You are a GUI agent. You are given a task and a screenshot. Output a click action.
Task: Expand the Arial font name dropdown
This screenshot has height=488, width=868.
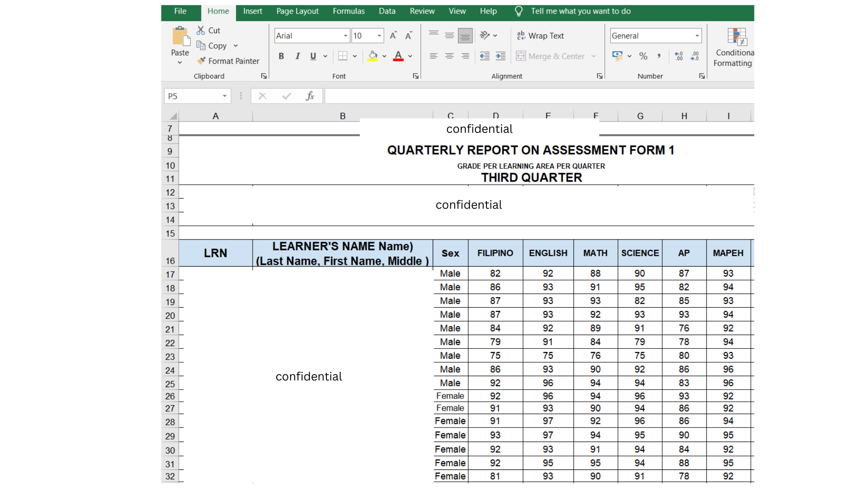[345, 36]
